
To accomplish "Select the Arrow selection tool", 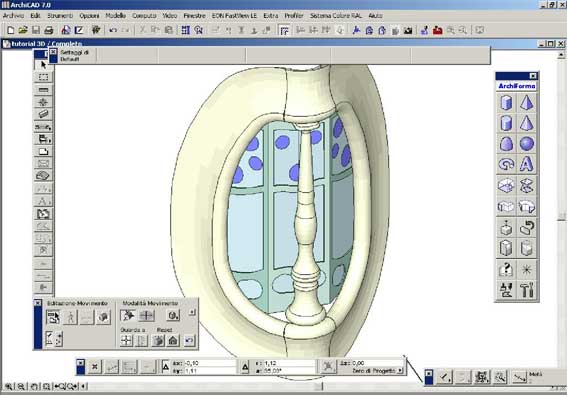I will pyautogui.click(x=43, y=65).
